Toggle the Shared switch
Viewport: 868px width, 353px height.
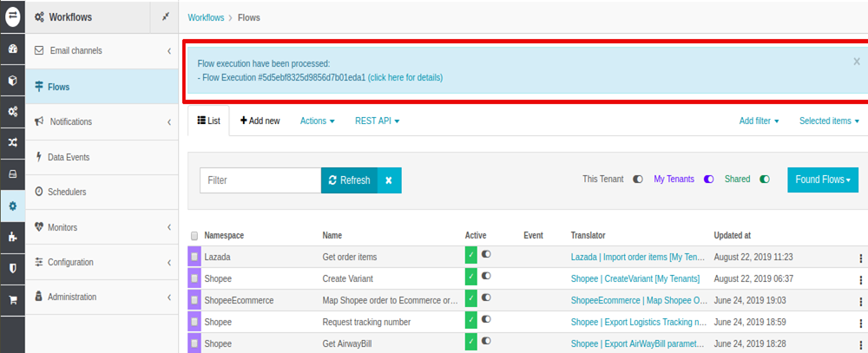765,180
